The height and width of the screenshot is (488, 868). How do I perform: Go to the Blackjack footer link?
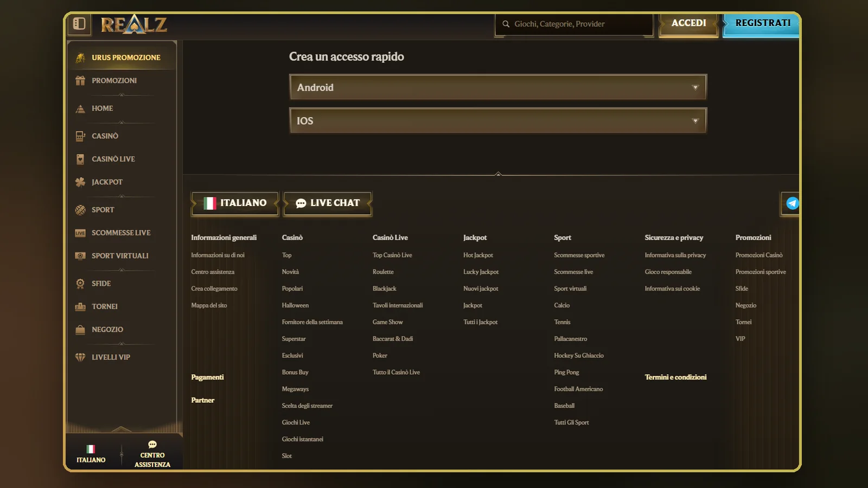[384, 289]
